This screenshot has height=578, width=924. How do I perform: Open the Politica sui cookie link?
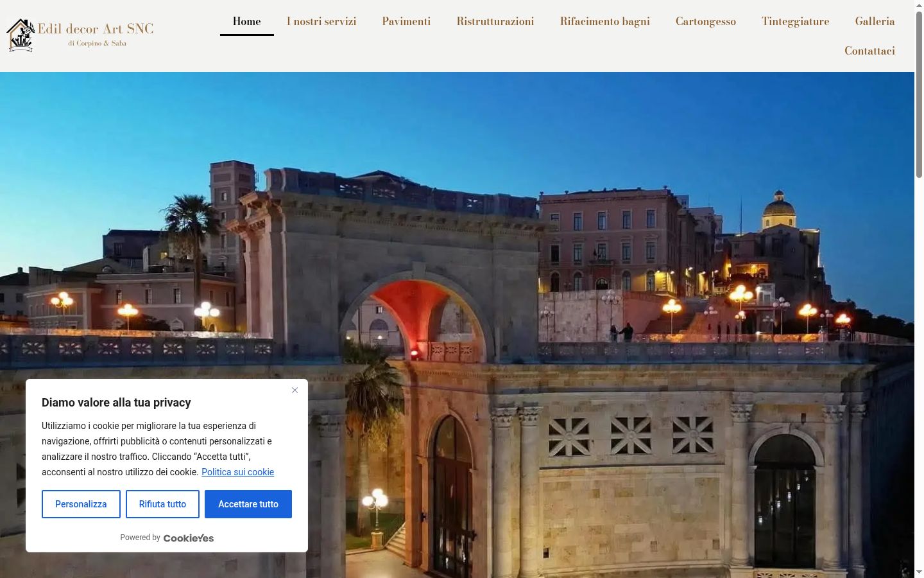click(x=237, y=472)
